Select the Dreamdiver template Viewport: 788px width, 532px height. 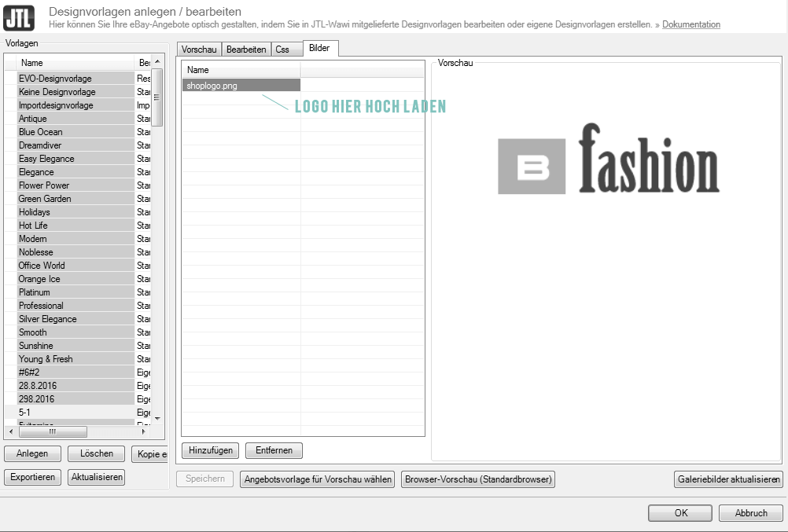click(x=75, y=145)
